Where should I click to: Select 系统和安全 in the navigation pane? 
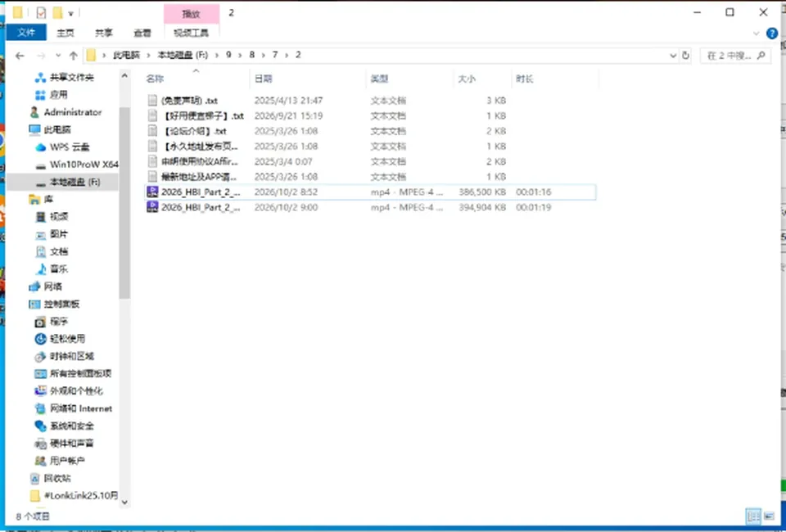click(x=64, y=426)
